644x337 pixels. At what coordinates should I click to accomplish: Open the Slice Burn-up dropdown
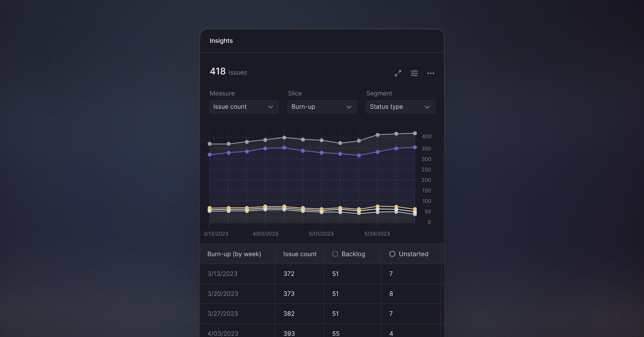tap(322, 107)
